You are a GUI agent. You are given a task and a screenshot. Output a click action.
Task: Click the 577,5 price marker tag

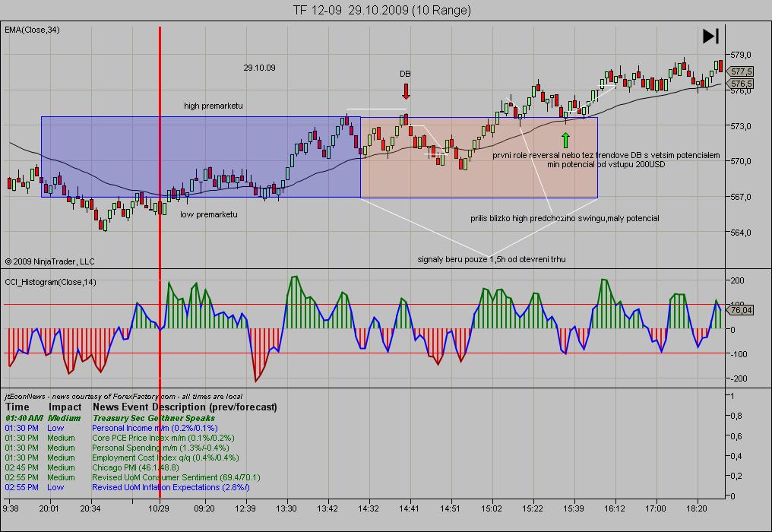742,72
